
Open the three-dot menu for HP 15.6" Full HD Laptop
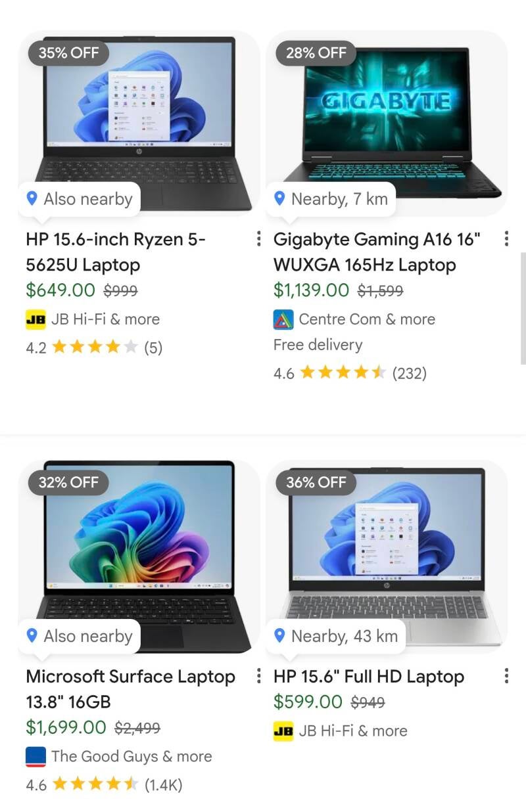click(506, 676)
